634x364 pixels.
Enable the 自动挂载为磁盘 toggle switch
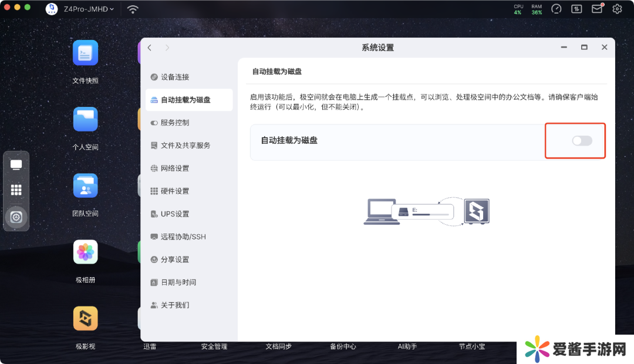coord(582,141)
